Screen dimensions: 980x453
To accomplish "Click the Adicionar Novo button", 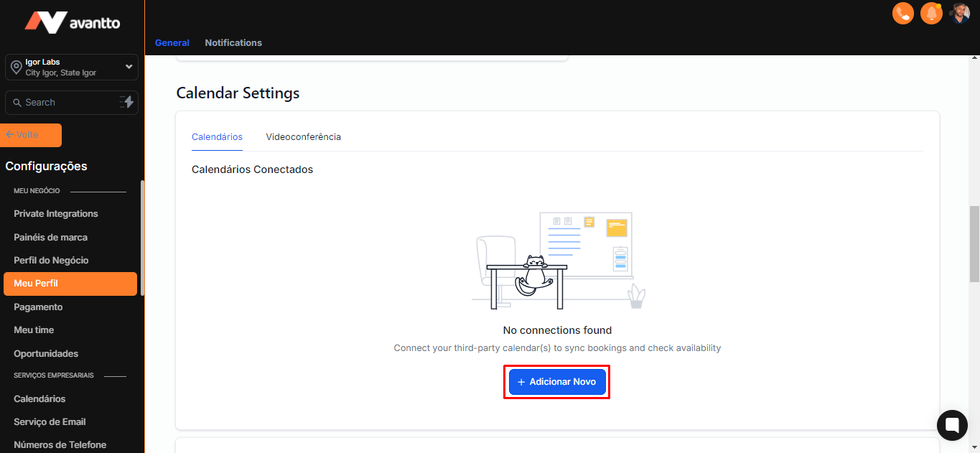I will [556, 382].
